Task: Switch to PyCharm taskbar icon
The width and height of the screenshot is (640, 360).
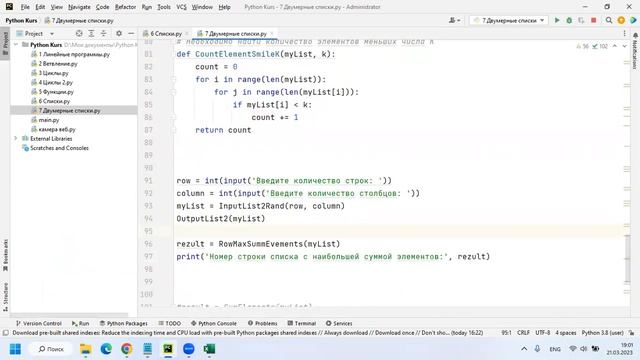Action: point(168,349)
